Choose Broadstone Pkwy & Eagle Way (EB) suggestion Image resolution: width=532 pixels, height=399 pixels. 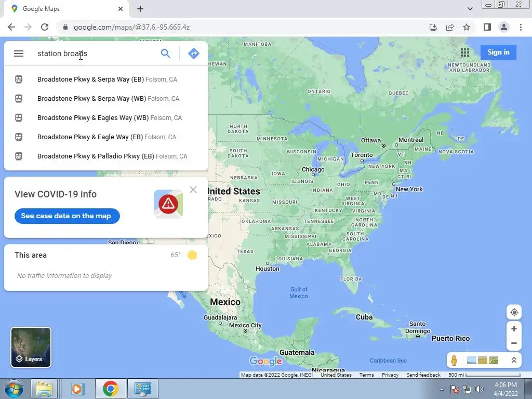[x=106, y=137]
